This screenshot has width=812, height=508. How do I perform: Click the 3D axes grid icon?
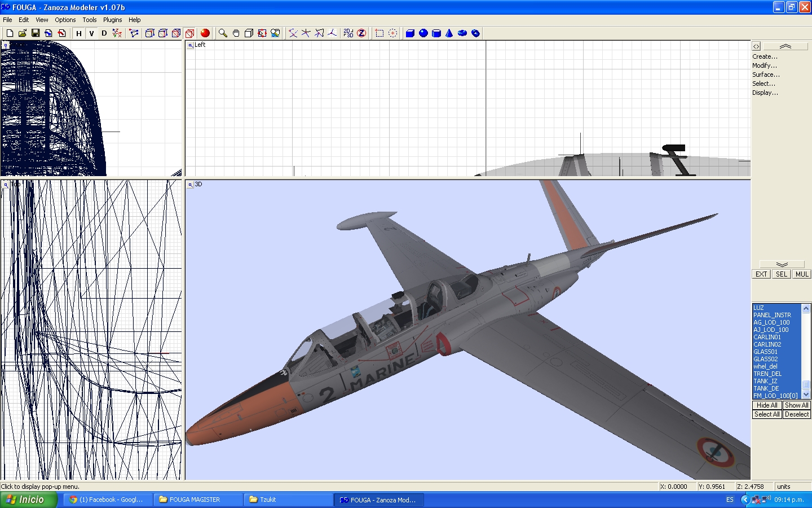tap(332, 33)
